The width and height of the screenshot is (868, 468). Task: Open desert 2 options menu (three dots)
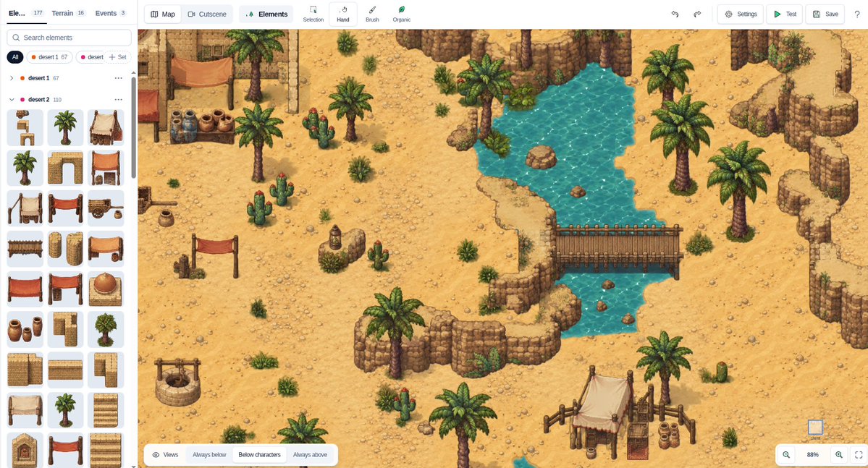pyautogui.click(x=119, y=100)
